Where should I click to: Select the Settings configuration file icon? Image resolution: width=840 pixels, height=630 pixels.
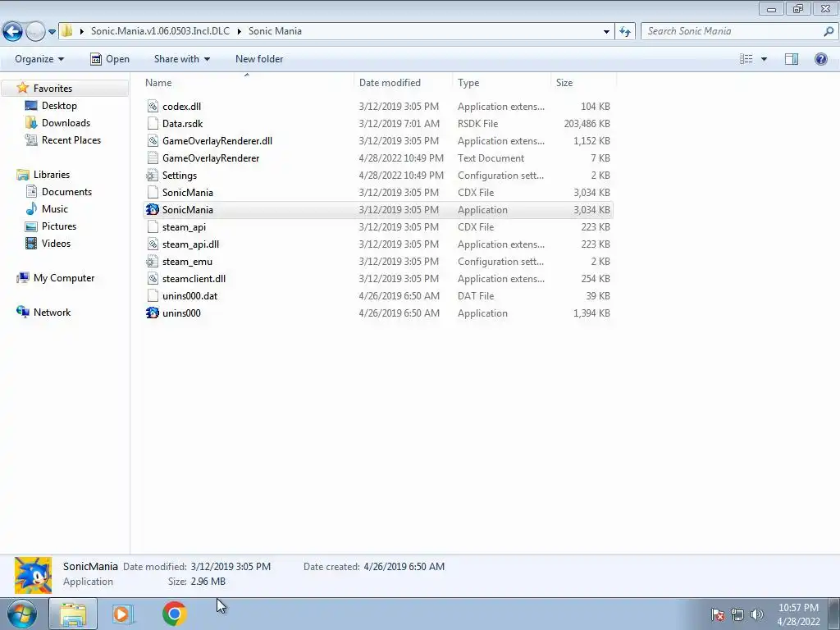[153, 176]
